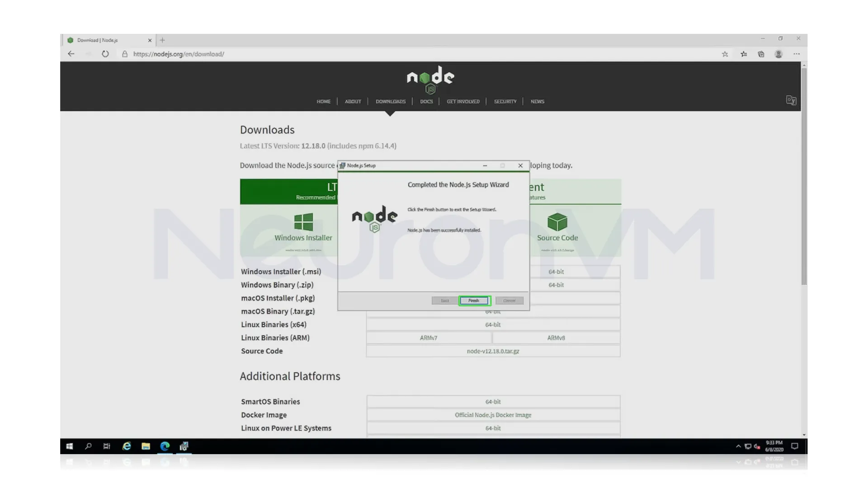Reload the page with the refresh icon
This screenshot has height=488, width=868.
(105, 54)
